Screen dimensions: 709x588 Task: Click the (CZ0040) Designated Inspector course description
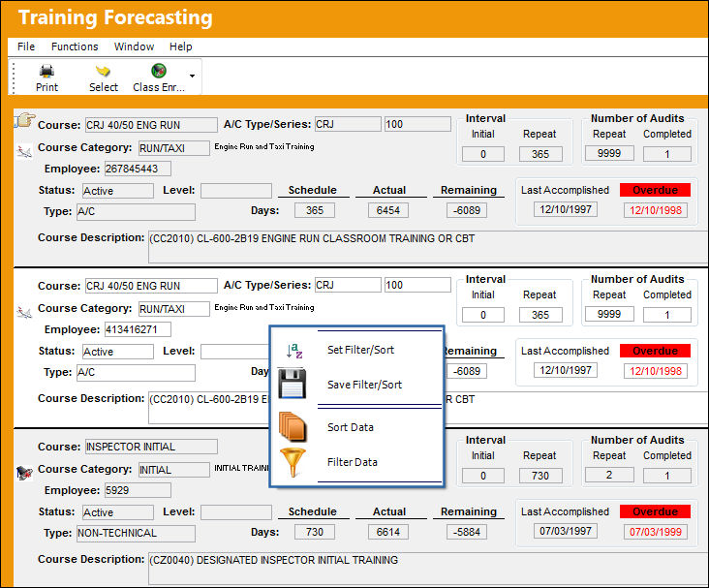coord(427,571)
